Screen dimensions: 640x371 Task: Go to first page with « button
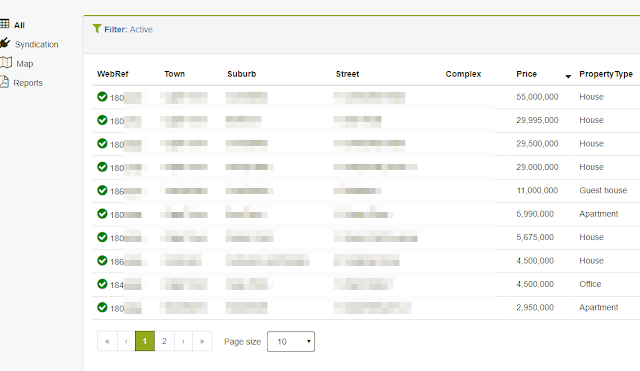[x=107, y=341]
